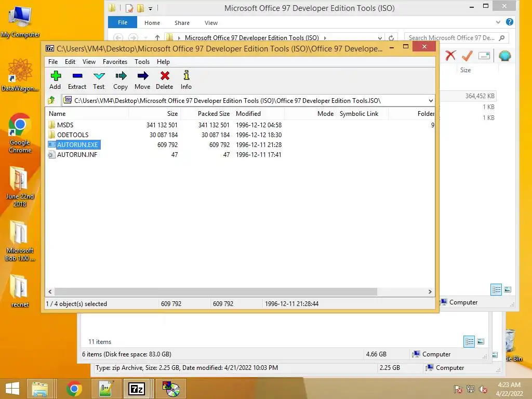
Task: Open Explorer help question mark icon
Action: 509,22
